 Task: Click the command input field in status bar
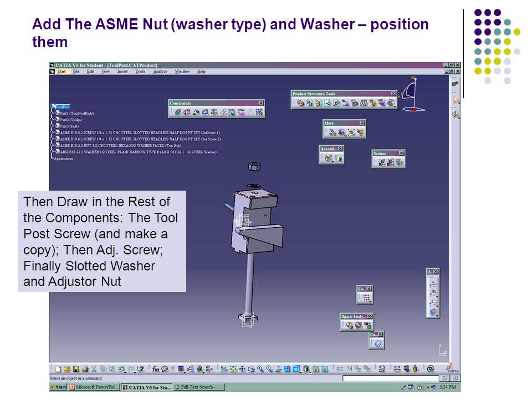(x=391, y=378)
